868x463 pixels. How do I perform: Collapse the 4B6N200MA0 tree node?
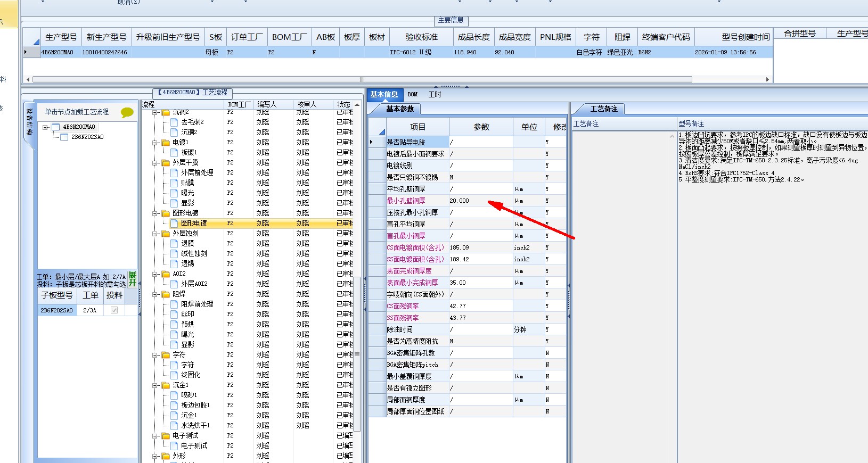tap(45, 127)
